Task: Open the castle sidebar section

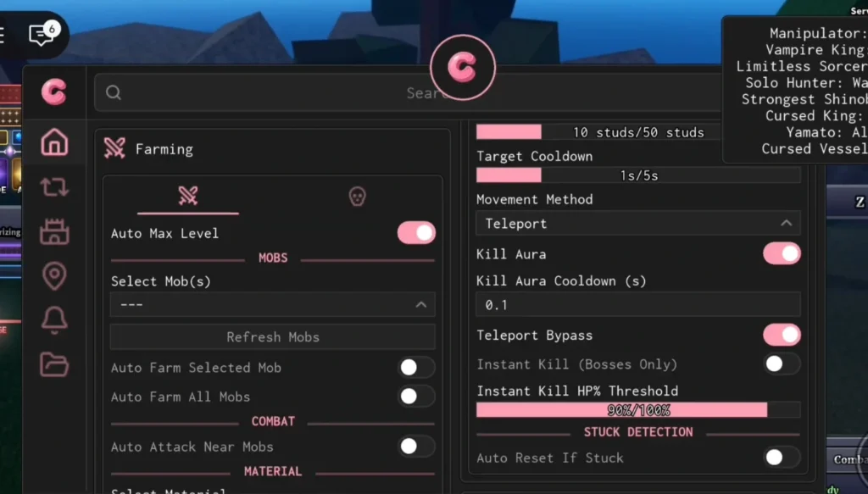Action: 54,231
